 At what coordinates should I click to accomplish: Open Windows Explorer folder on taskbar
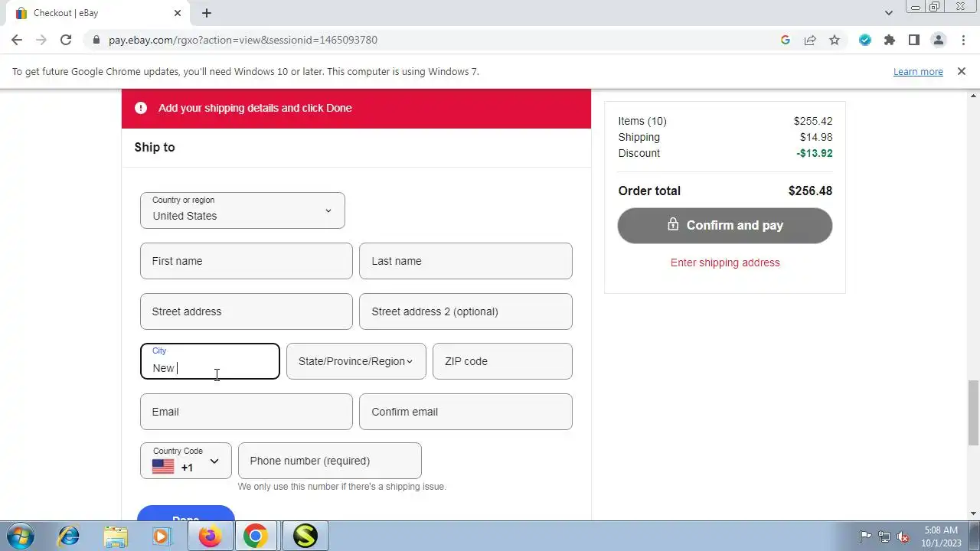coord(116,536)
